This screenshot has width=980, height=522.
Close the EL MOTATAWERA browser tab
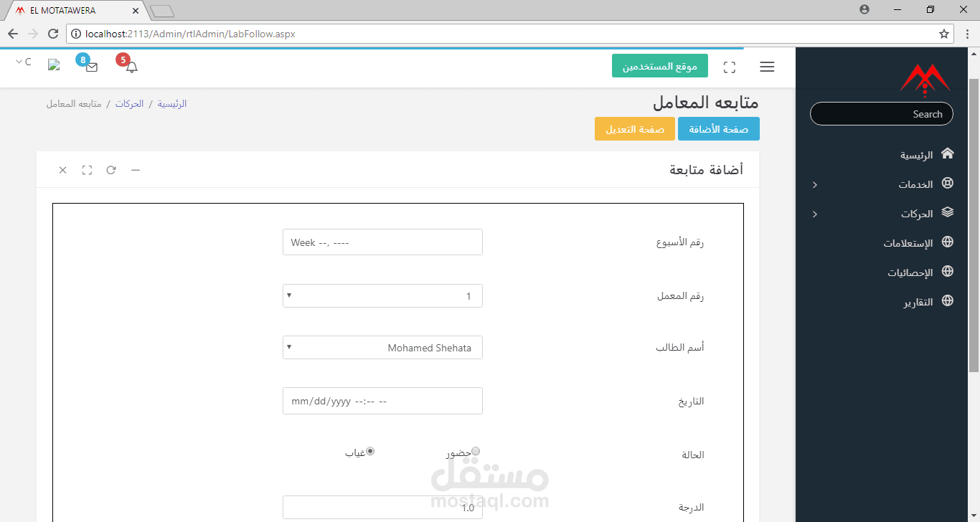pyautogui.click(x=135, y=11)
